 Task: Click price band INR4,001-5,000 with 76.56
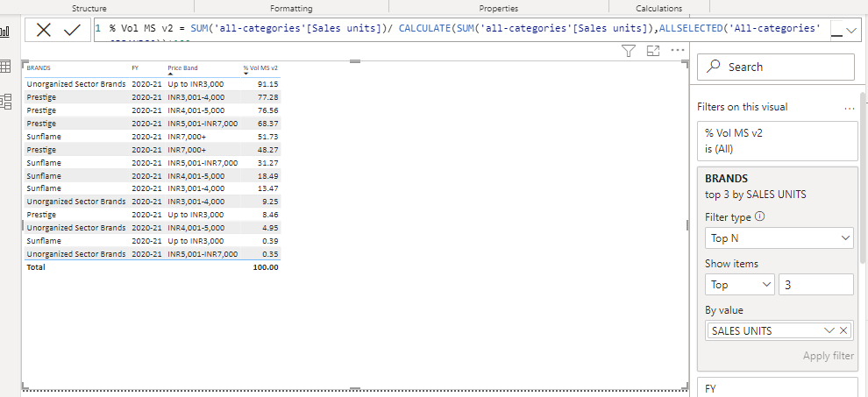point(196,110)
